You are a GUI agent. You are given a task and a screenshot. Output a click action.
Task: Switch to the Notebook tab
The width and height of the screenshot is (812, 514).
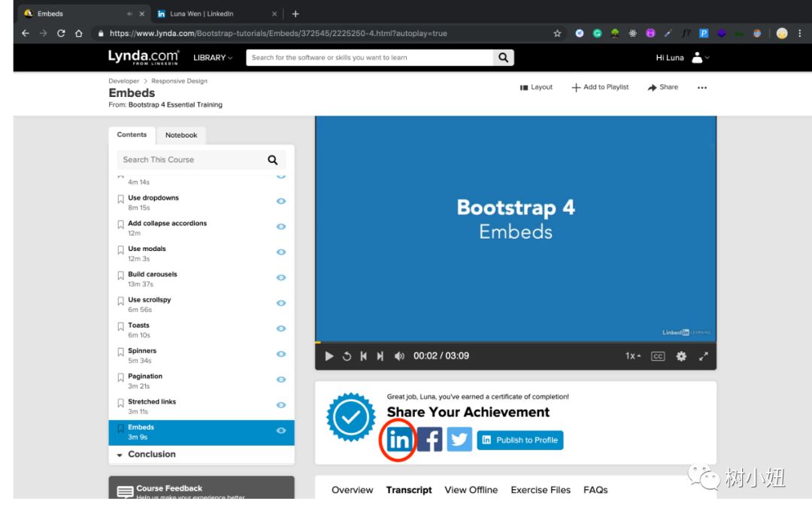click(x=181, y=135)
